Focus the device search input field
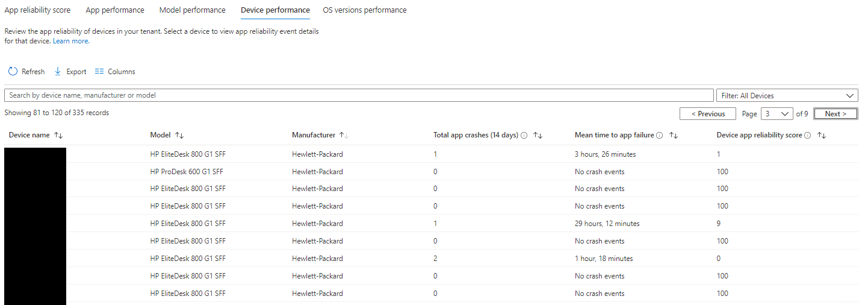Image resolution: width=868 pixels, height=305 pixels. 358,96
